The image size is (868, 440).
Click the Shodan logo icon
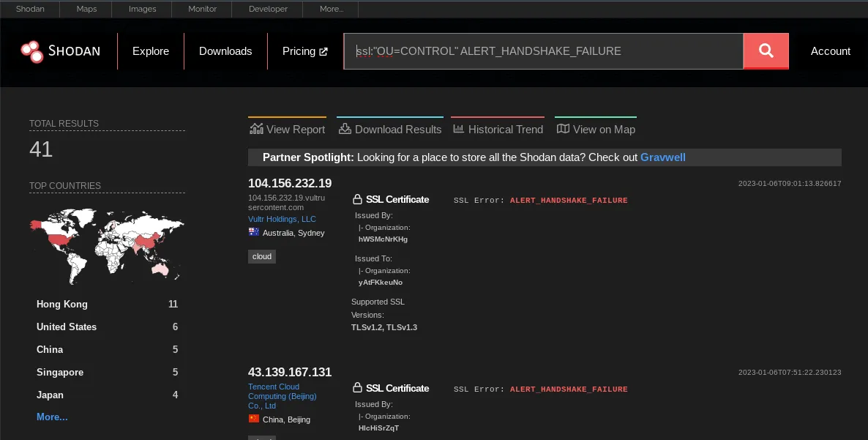click(x=31, y=51)
